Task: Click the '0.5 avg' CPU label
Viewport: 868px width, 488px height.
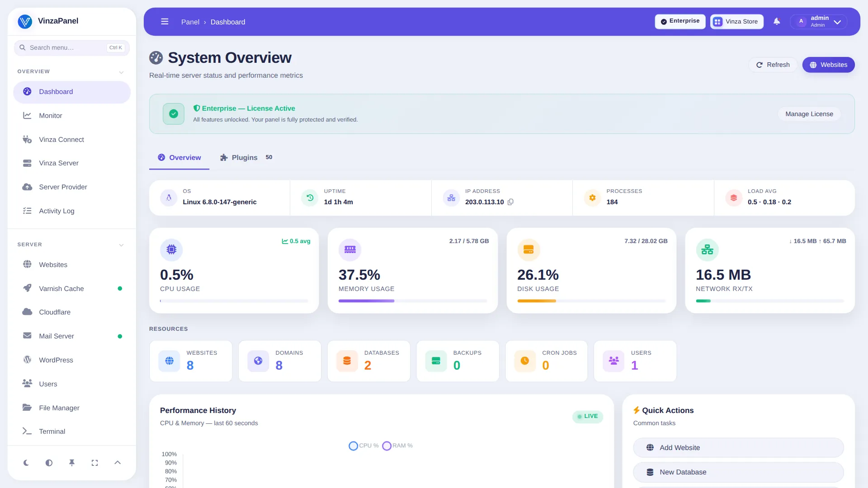Action: click(296, 241)
